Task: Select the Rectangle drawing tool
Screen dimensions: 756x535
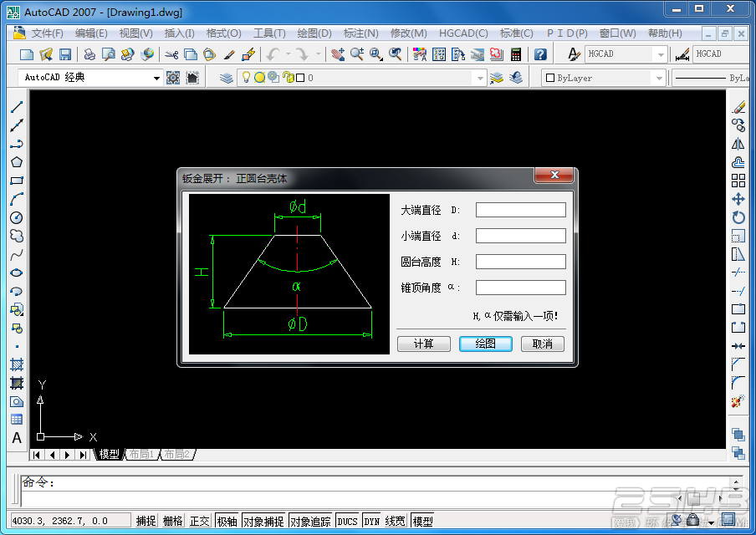Action: click(x=17, y=181)
